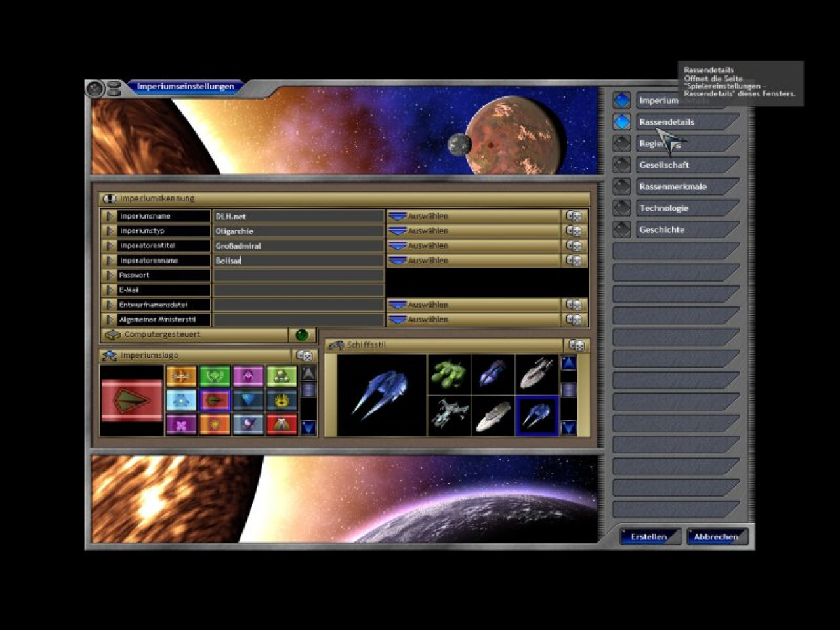Image resolution: width=840 pixels, height=630 pixels.
Task: Switch to the Gesellschaft page
Action: coord(686,165)
